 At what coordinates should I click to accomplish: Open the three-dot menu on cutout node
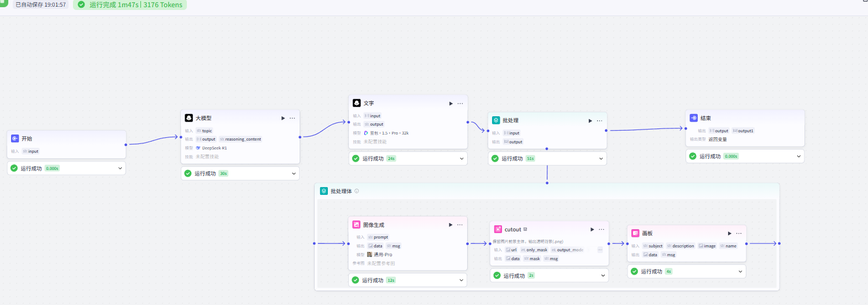pyautogui.click(x=602, y=229)
